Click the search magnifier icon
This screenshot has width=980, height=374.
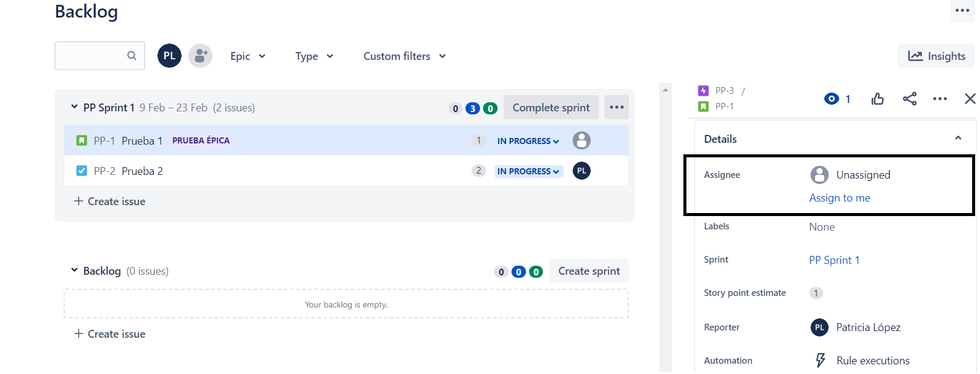tap(131, 56)
